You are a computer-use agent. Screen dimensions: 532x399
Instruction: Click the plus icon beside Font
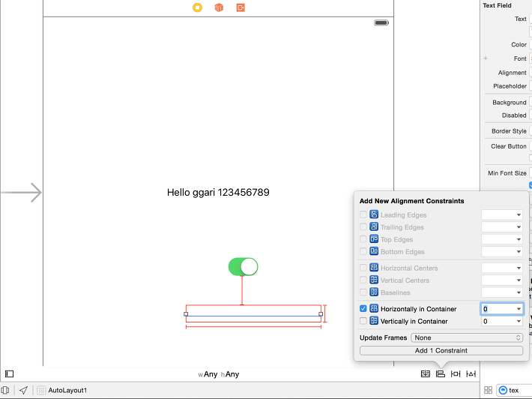tap(486, 58)
